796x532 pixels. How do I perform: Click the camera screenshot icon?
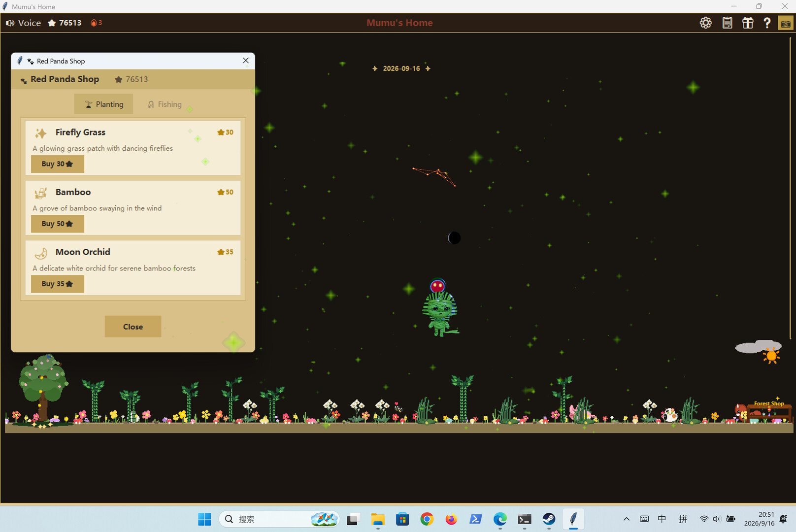(785, 23)
